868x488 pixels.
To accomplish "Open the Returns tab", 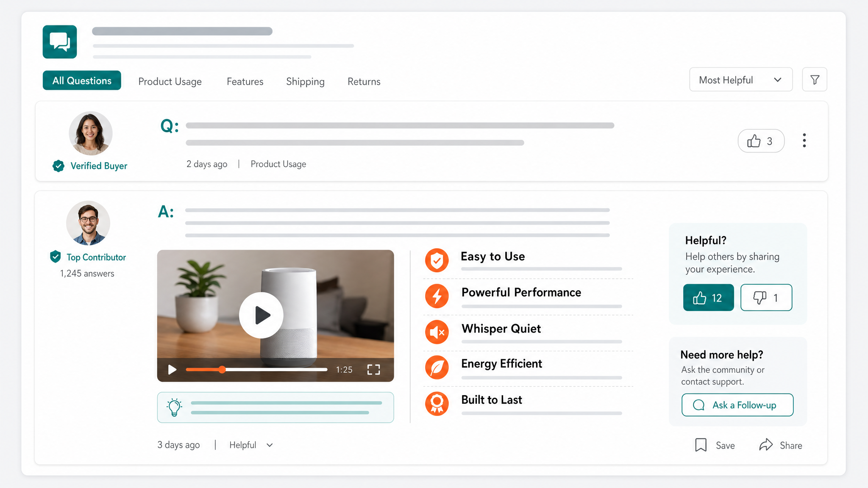I will (364, 81).
